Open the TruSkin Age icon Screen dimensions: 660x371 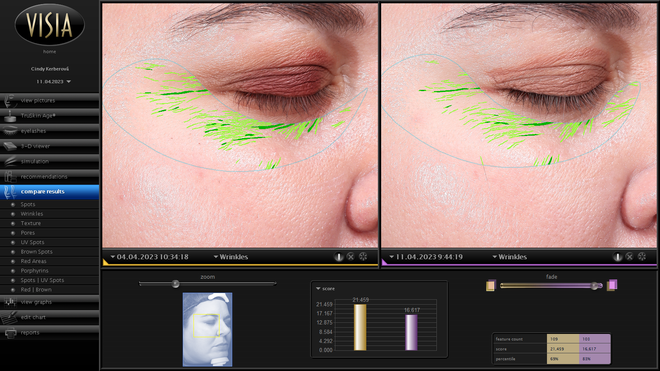9,116
